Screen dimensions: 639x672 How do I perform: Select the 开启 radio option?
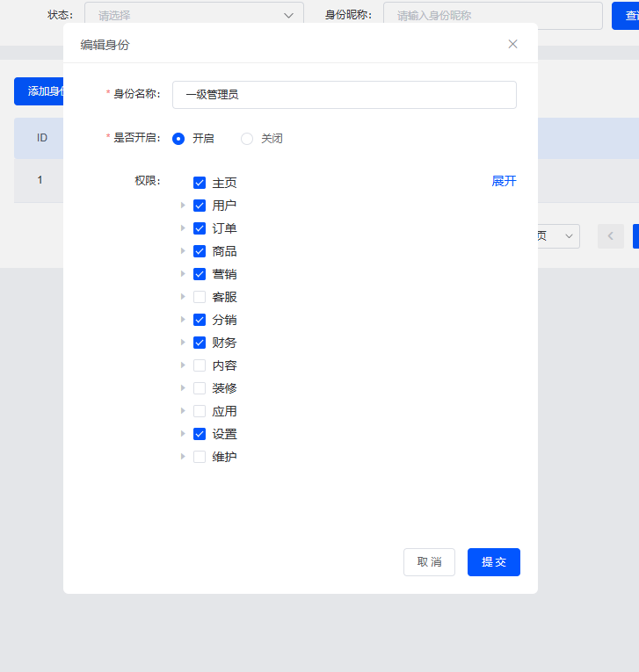[x=178, y=138]
